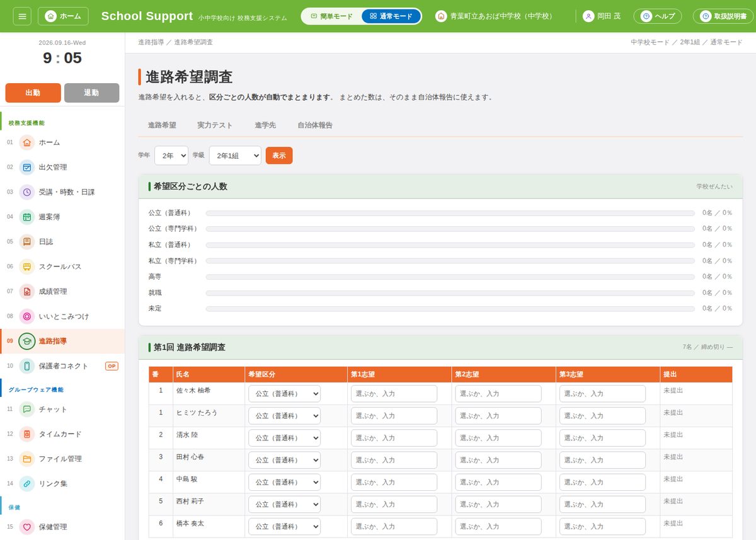Viewport: 756px width, 540px height.
Task: Open 希望区分 dropdown for 田村 心春
Action: coord(284,460)
